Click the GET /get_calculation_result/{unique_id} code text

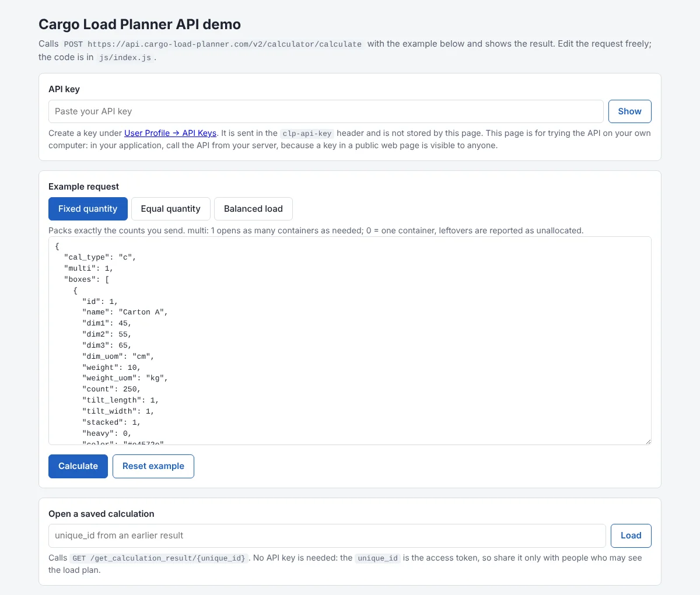tap(159, 558)
